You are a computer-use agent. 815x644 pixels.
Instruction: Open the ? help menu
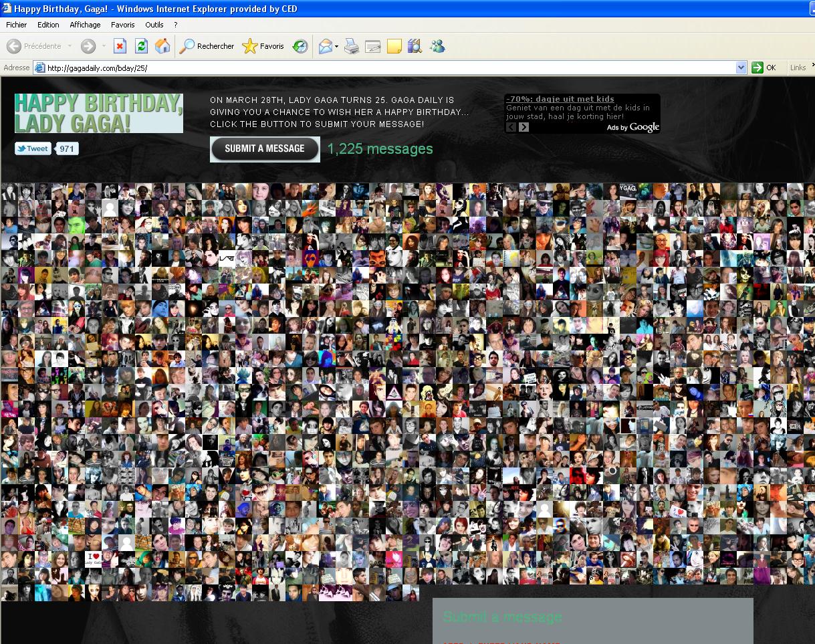(x=176, y=25)
